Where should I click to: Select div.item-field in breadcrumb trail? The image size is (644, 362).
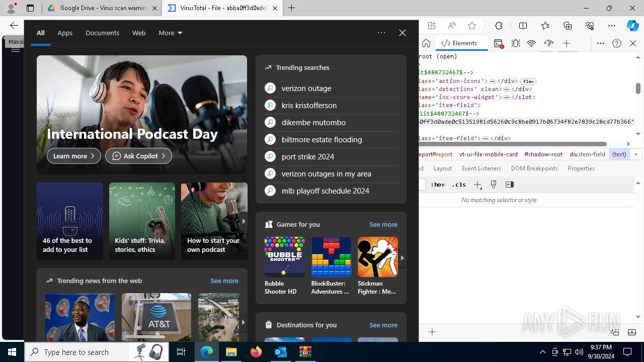pyautogui.click(x=587, y=154)
